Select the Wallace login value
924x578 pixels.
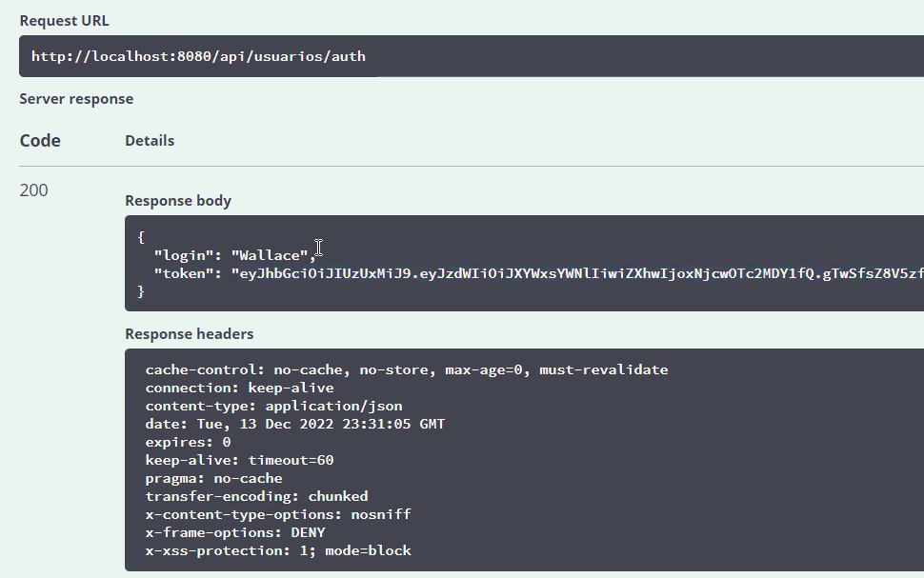[x=276, y=254]
